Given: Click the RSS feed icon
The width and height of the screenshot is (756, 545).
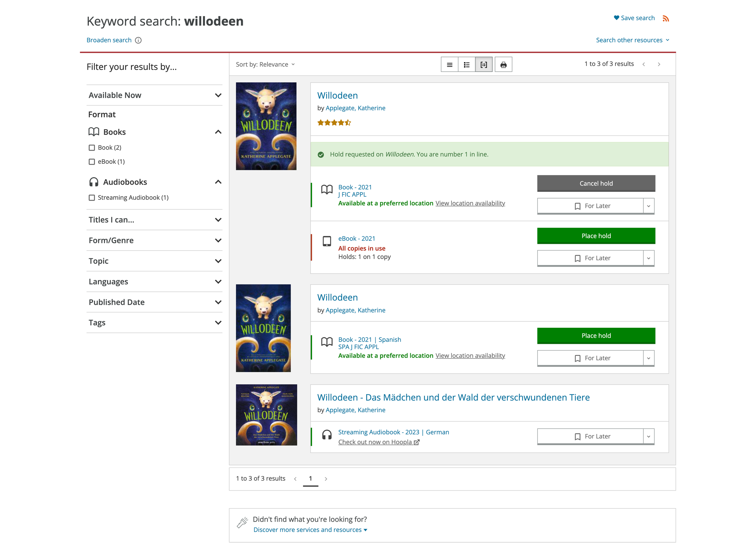Looking at the screenshot, I should 666,18.
